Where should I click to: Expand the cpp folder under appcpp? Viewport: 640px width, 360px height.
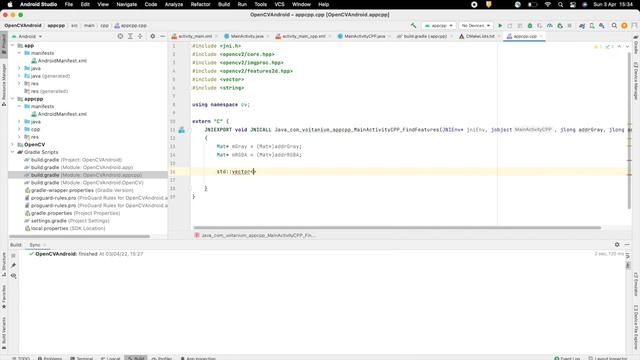[x=19, y=129]
